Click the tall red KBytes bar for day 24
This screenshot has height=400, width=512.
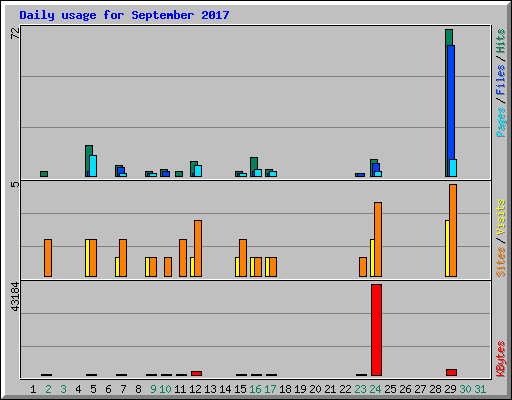pyautogui.click(x=376, y=330)
